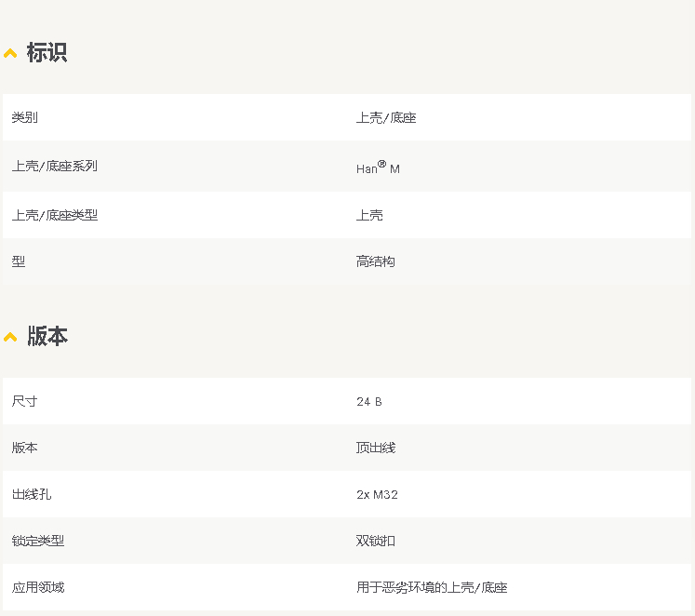Viewport: 695px width, 616px height.
Task: Click the 锁定类型 label
Action: pyautogui.click(x=38, y=541)
